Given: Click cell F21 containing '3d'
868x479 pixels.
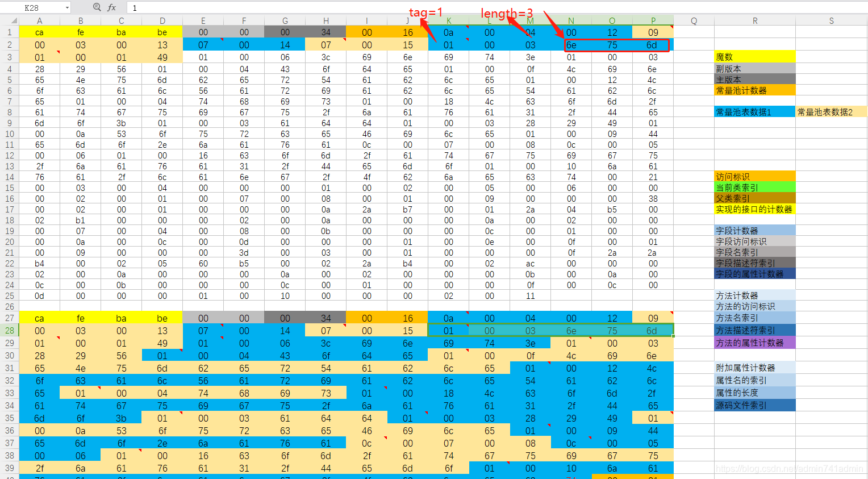Looking at the screenshot, I should click(244, 253).
